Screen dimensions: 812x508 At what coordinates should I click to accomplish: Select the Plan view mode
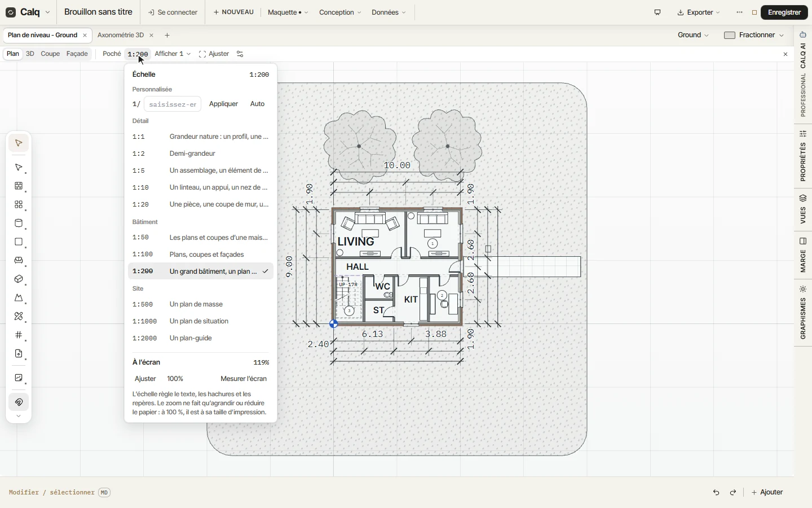tap(13, 54)
